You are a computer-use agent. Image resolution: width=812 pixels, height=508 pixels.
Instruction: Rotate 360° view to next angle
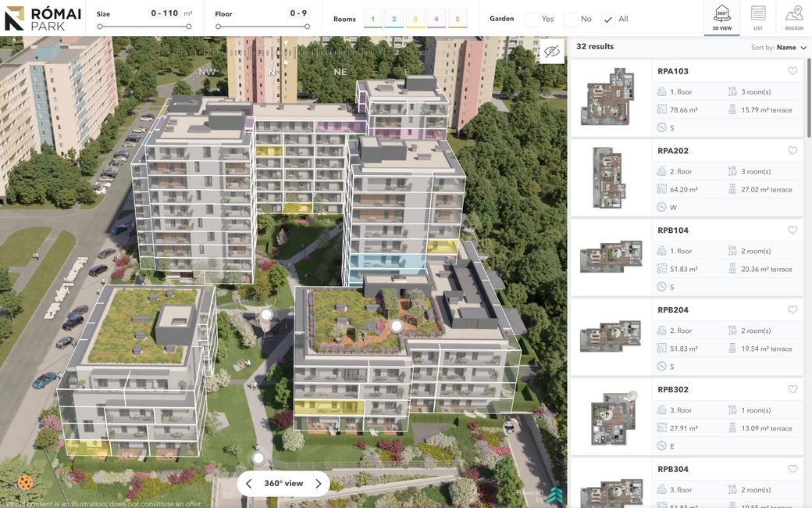(x=319, y=484)
